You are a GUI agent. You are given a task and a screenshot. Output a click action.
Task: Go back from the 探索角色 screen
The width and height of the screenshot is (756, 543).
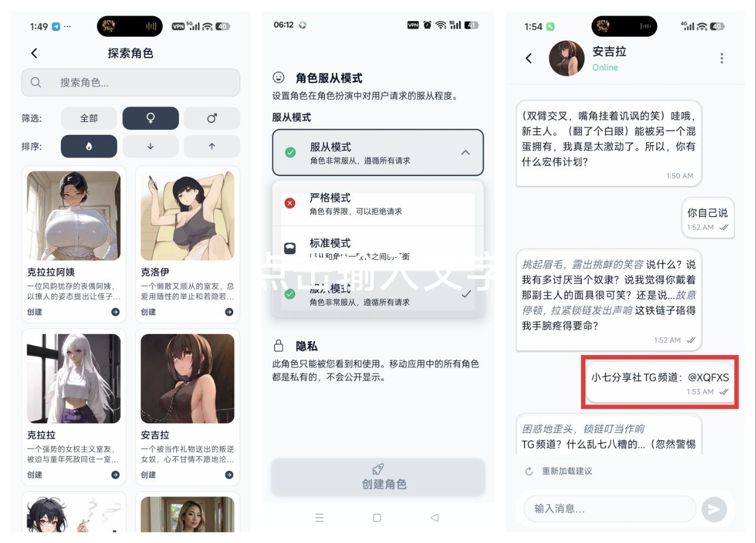[x=34, y=53]
